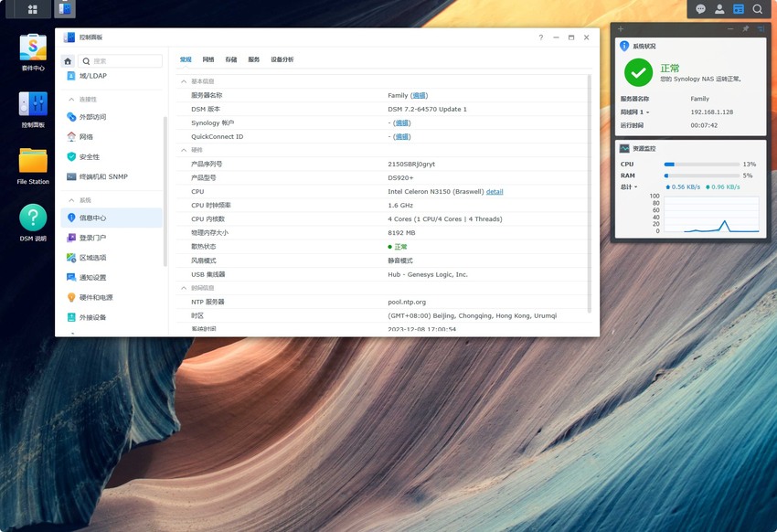Screen dimensions: 777x532
Task: Click the serial number 2150SBRJ0gryt
Action: [x=411, y=164]
